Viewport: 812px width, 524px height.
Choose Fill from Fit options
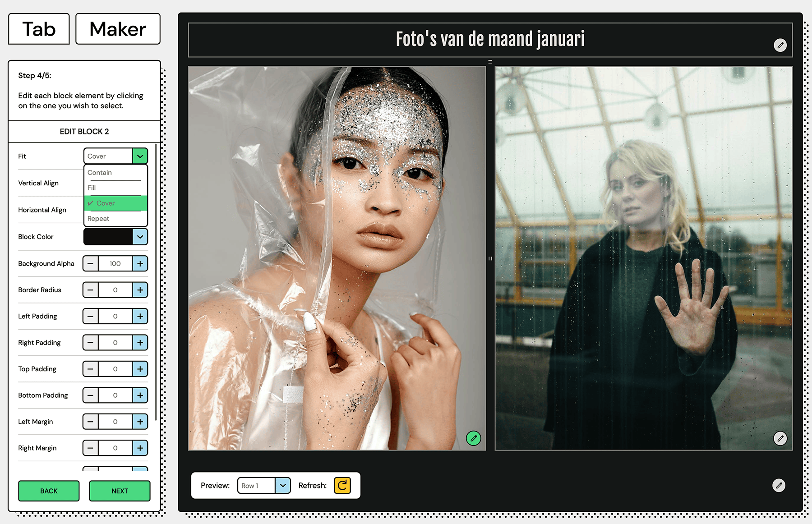pos(115,188)
